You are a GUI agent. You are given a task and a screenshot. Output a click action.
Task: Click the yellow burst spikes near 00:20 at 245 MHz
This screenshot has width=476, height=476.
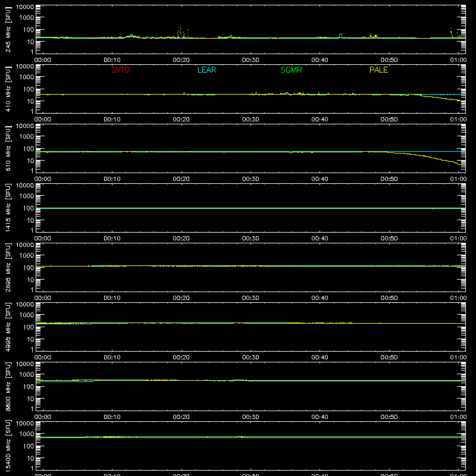pyautogui.click(x=182, y=32)
